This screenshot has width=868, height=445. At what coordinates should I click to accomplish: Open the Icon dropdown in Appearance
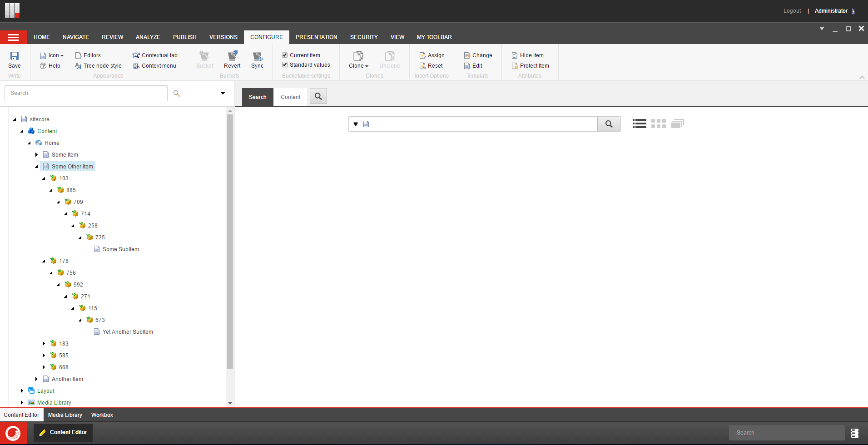coord(56,55)
